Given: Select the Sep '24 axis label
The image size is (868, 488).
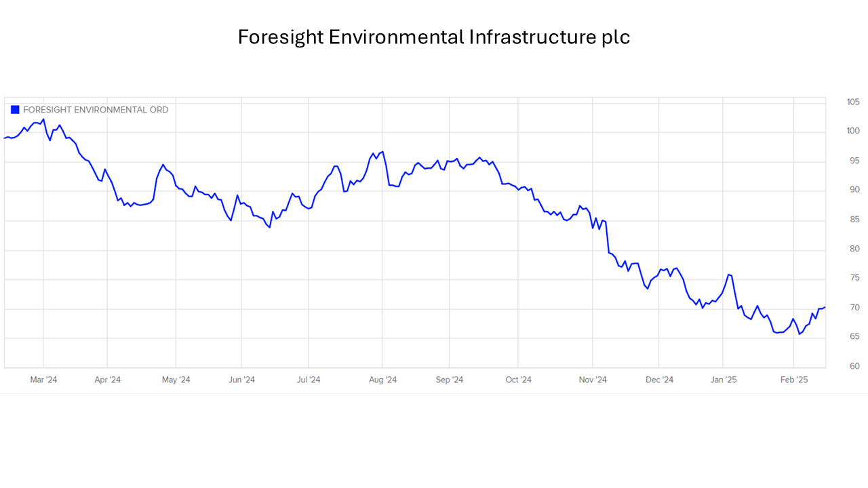Looking at the screenshot, I should 449,380.
